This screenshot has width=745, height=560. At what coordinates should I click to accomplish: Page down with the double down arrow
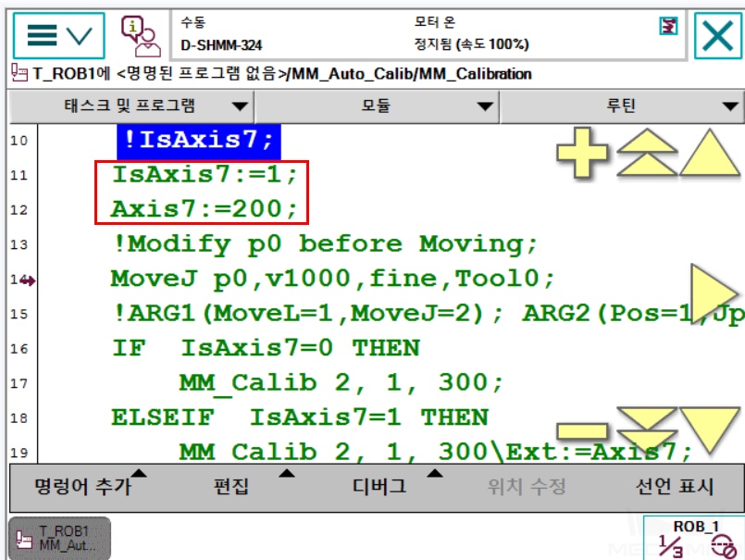click(x=647, y=430)
